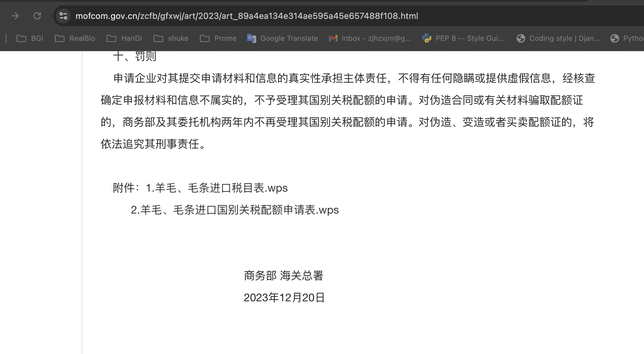Open PEP 8 Style Guide bookmark
The image size is (644, 354).
463,38
